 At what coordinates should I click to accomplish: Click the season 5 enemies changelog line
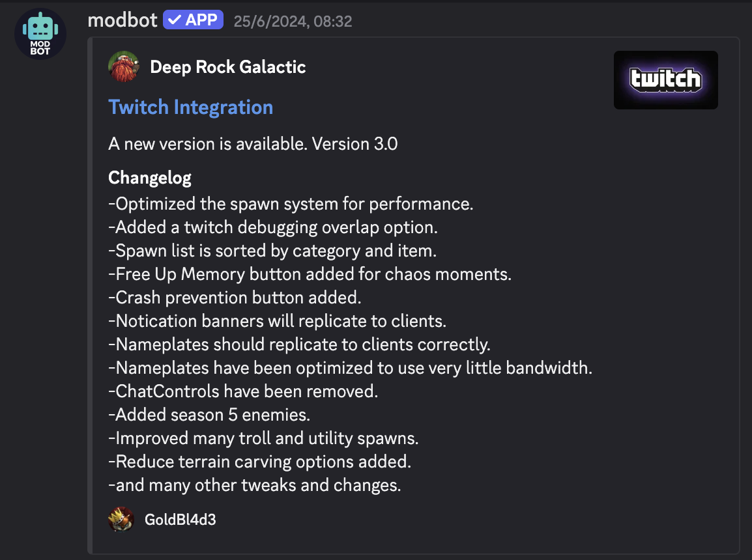click(209, 415)
